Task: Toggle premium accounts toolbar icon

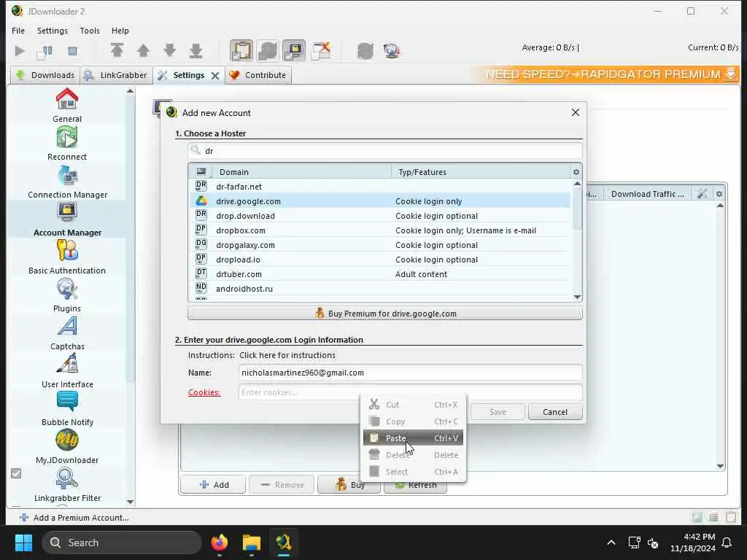Action: pyautogui.click(x=294, y=50)
